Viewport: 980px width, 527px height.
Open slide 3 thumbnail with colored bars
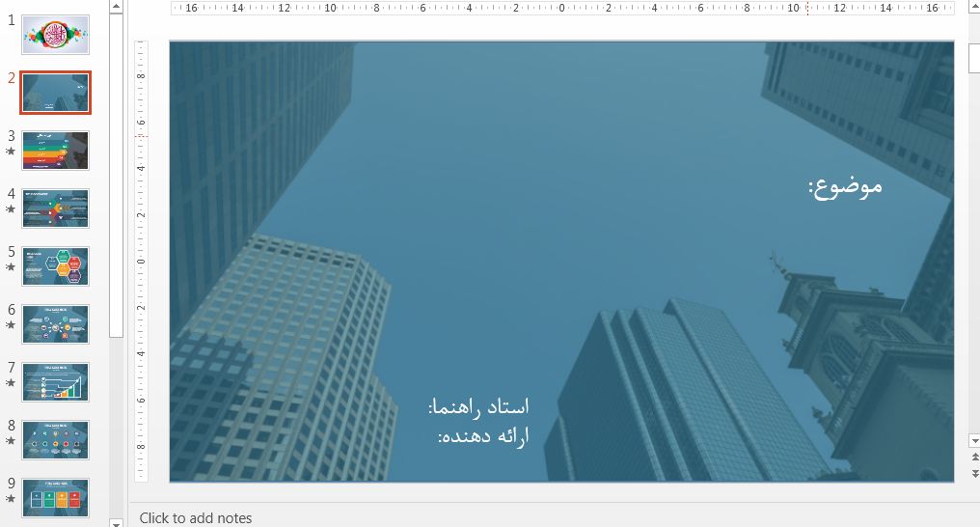56,150
